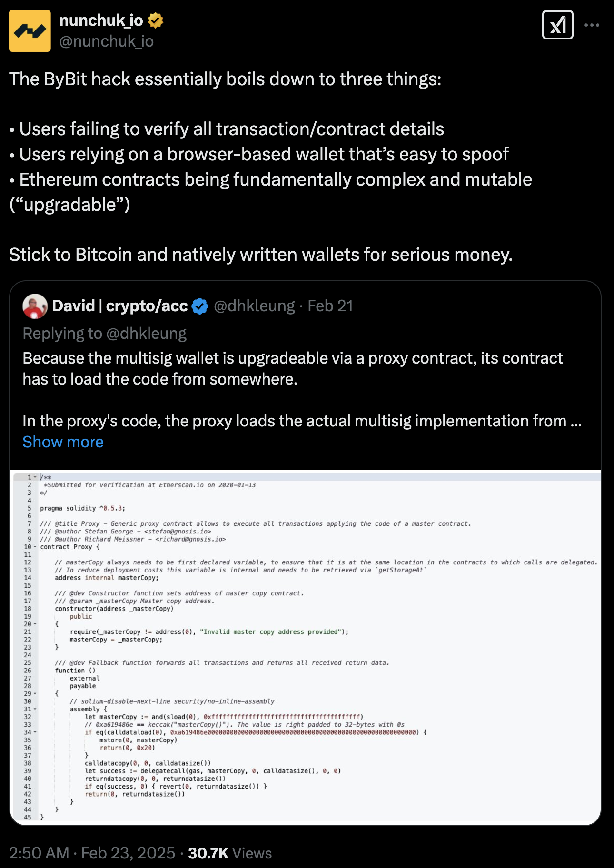This screenshot has width=614, height=868.
Task: Toggle the comment fold arrow at line 1
Action: (35, 477)
